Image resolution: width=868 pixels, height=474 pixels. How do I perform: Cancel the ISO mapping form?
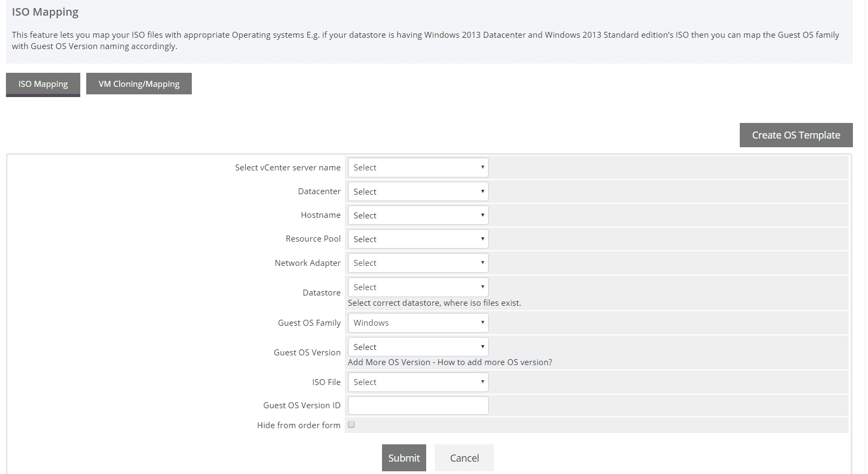tap(464, 458)
